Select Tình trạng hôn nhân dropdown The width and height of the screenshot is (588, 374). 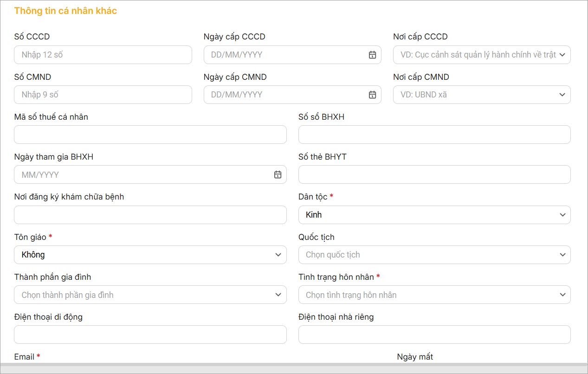[x=434, y=295]
